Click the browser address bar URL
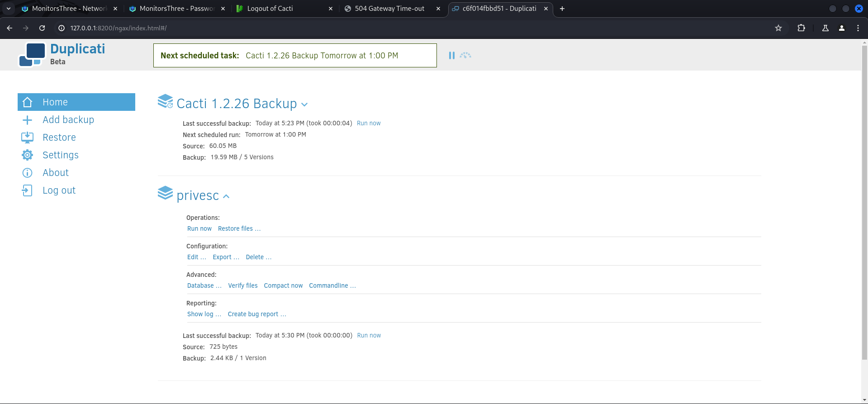868x404 pixels. [x=119, y=28]
